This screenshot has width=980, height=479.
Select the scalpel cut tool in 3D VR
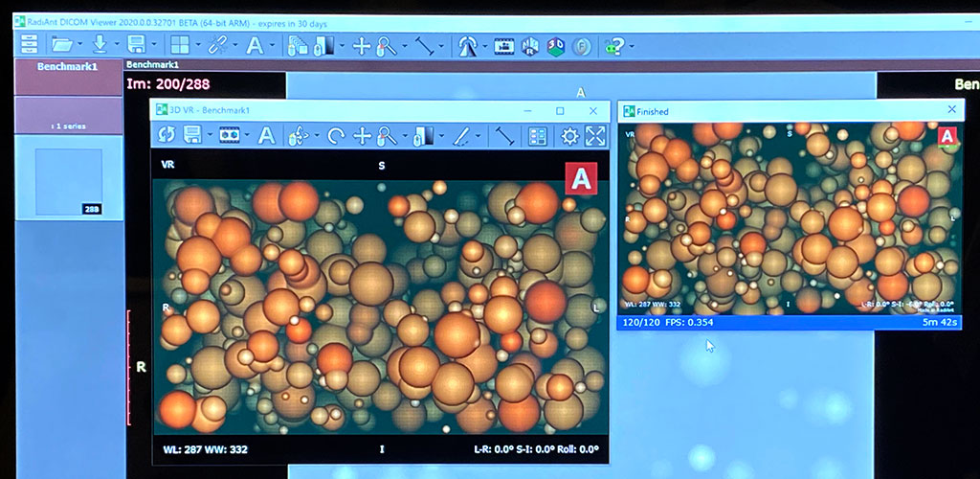click(x=462, y=136)
